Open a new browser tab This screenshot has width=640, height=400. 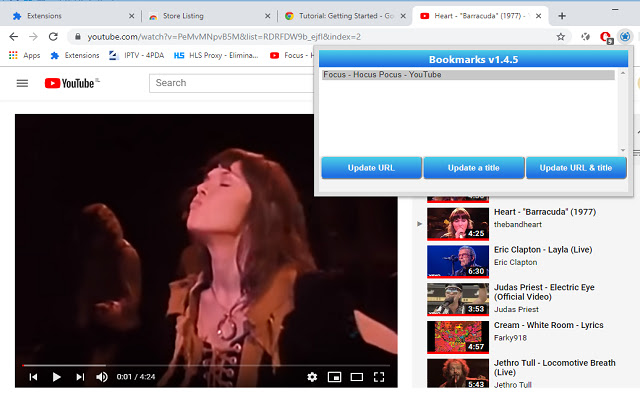[x=562, y=16]
